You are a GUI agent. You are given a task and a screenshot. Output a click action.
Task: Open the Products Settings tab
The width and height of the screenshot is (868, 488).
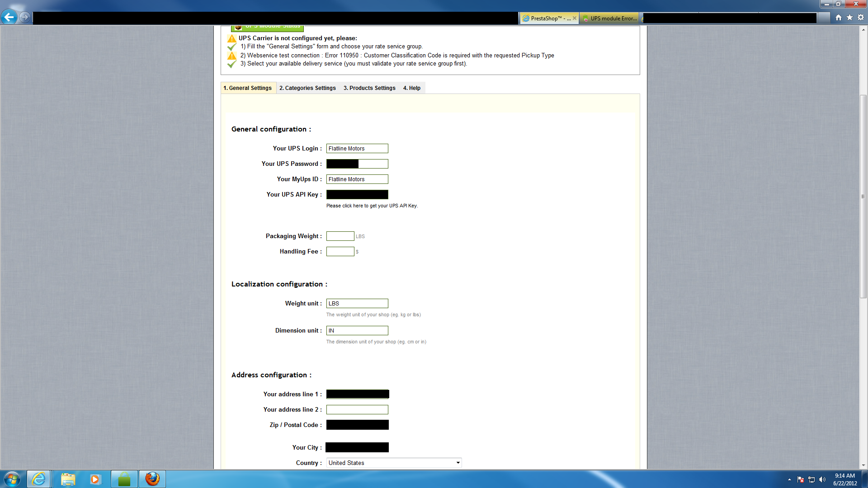(369, 88)
